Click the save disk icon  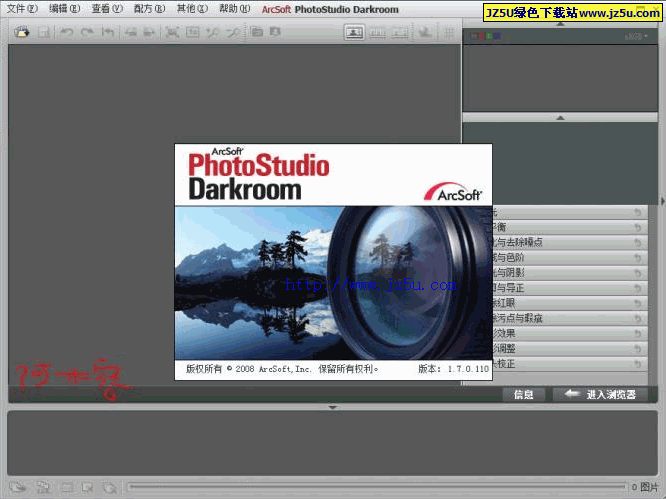pyautogui.click(x=44, y=32)
